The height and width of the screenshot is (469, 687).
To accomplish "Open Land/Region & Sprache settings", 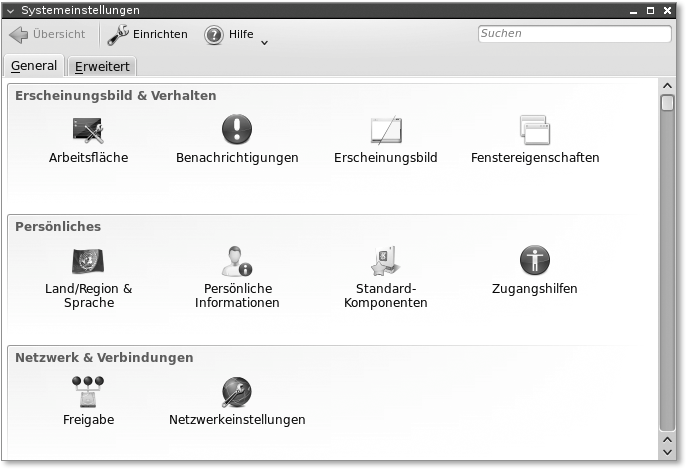I will click(88, 262).
